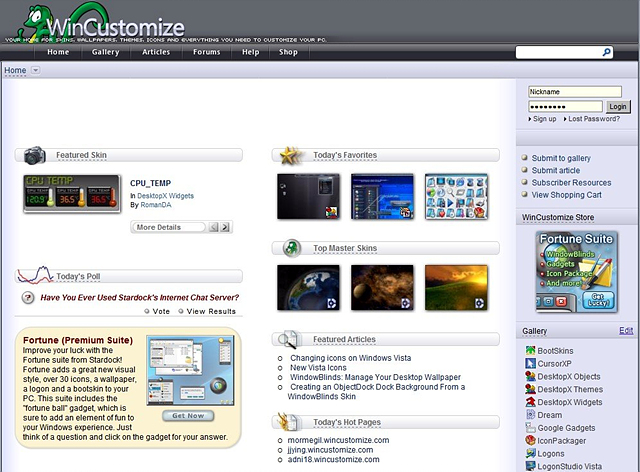This screenshot has height=472, width=640.
Task: Open author RomanDA profile link
Action: tap(156, 205)
